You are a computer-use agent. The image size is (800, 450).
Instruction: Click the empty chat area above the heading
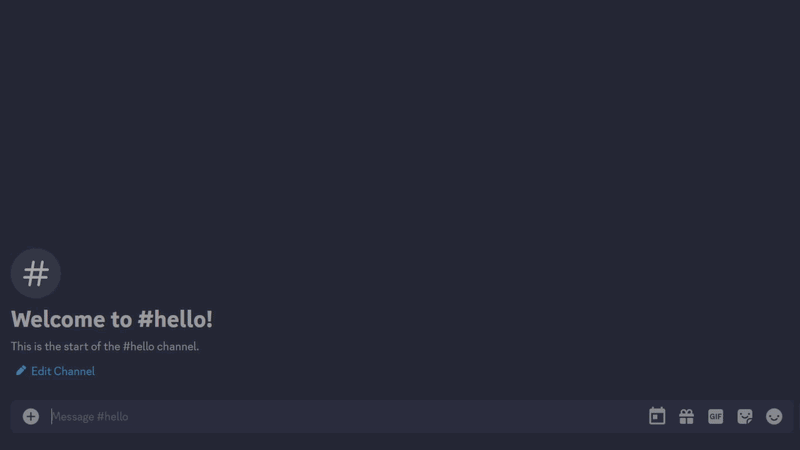[400, 122]
